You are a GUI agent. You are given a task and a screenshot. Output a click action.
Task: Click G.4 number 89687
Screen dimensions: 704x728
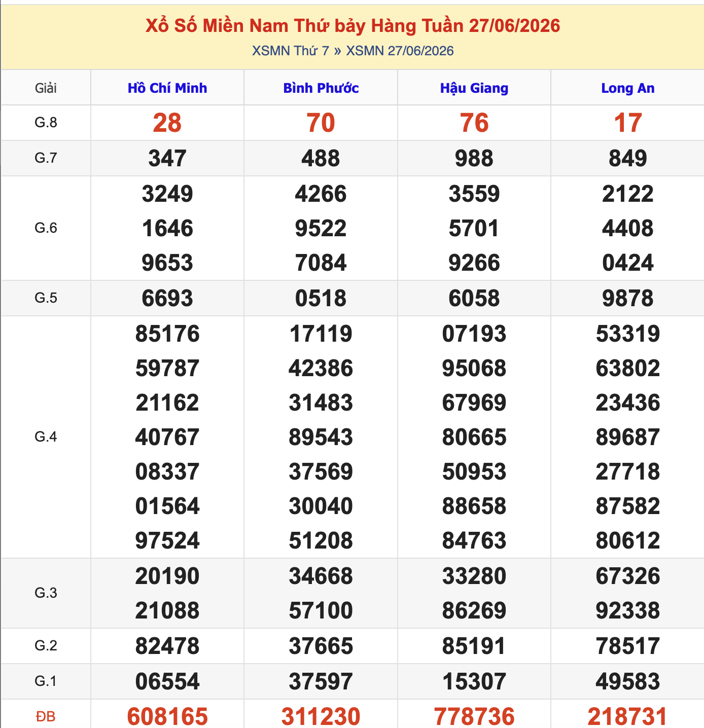click(x=628, y=437)
